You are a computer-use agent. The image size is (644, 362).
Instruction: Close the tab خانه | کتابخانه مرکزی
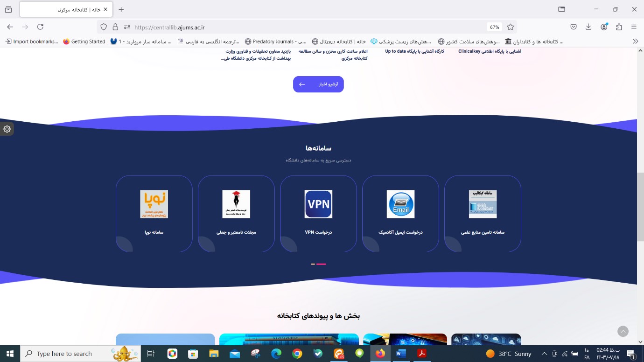105,9
